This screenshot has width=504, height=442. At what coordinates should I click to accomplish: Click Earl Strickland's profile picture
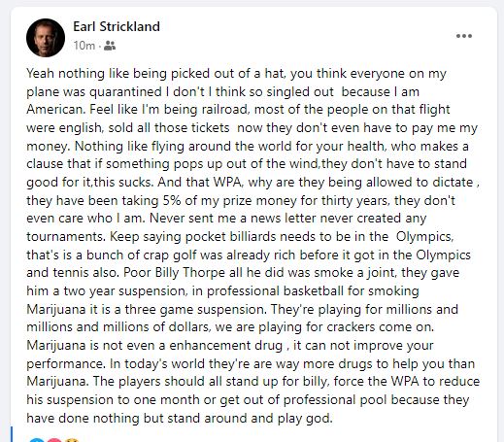(46, 38)
